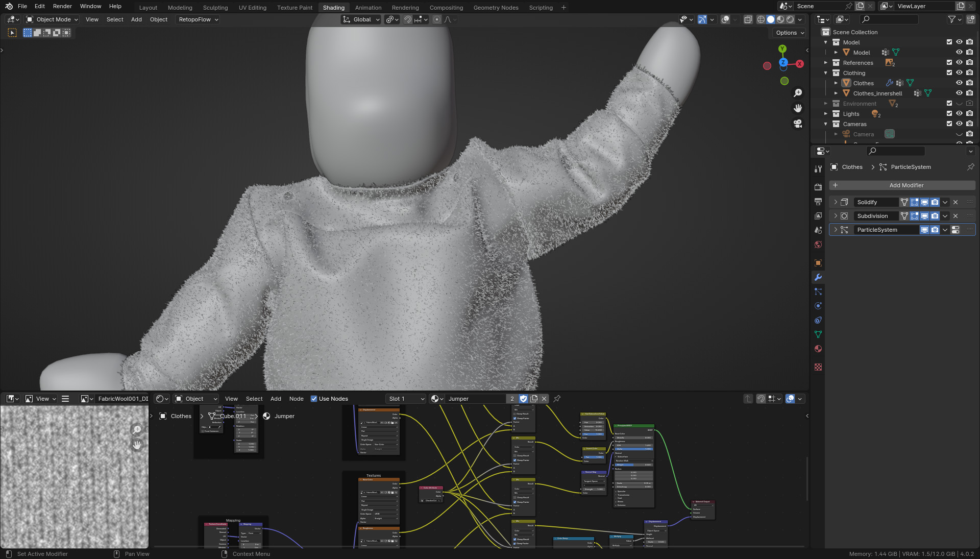Open the Render menu

(x=62, y=6)
